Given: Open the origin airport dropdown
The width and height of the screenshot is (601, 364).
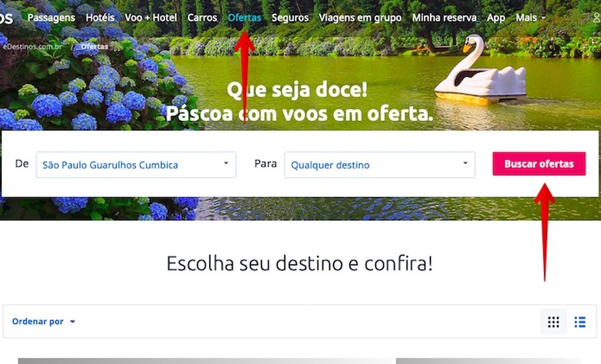Looking at the screenshot, I should 136,165.
